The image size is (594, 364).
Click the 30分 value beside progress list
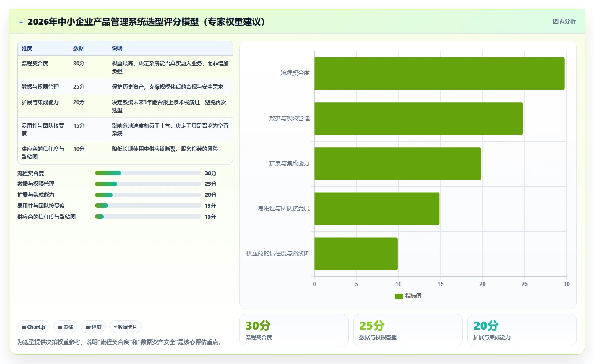(211, 173)
